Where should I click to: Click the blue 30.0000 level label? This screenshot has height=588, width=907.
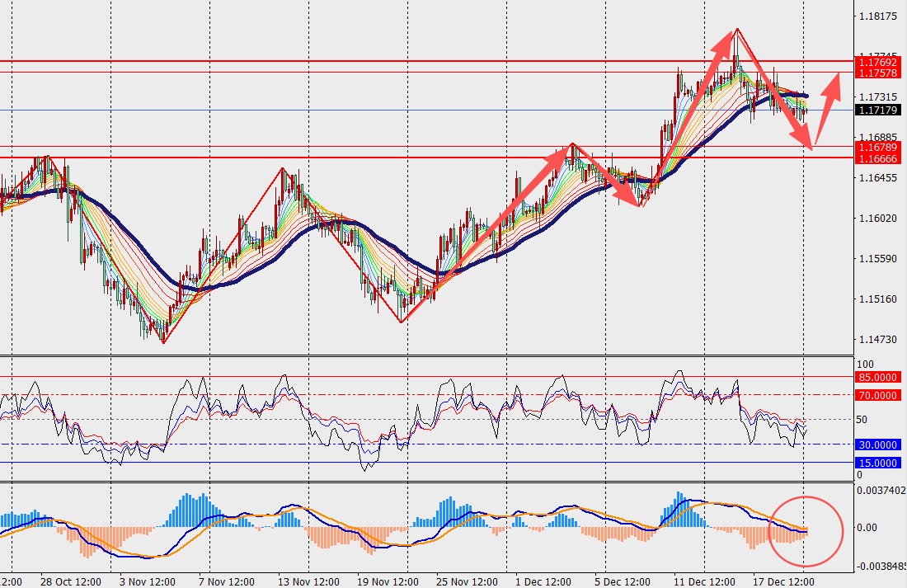(x=877, y=445)
